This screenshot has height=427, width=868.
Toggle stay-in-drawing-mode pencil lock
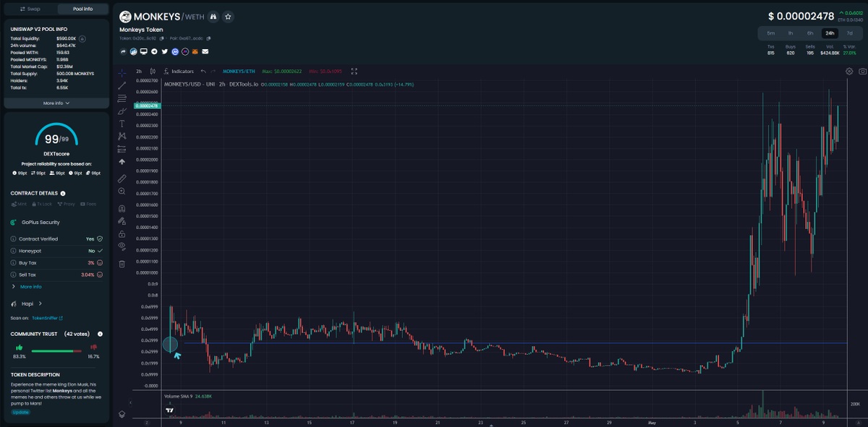point(122,220)
